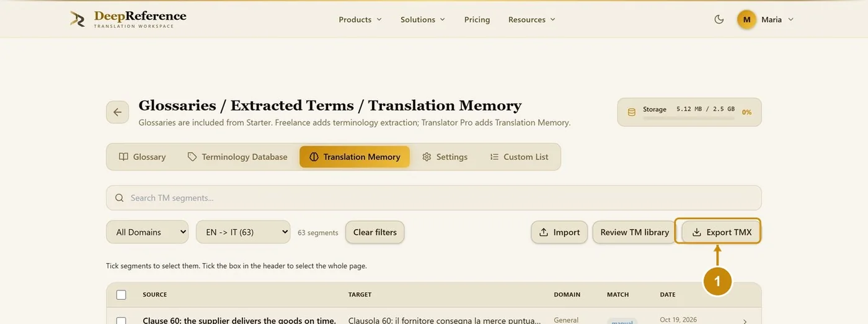Screen dimensions: 868x324
Task: Open Review TM library
Action: [634, 232]
